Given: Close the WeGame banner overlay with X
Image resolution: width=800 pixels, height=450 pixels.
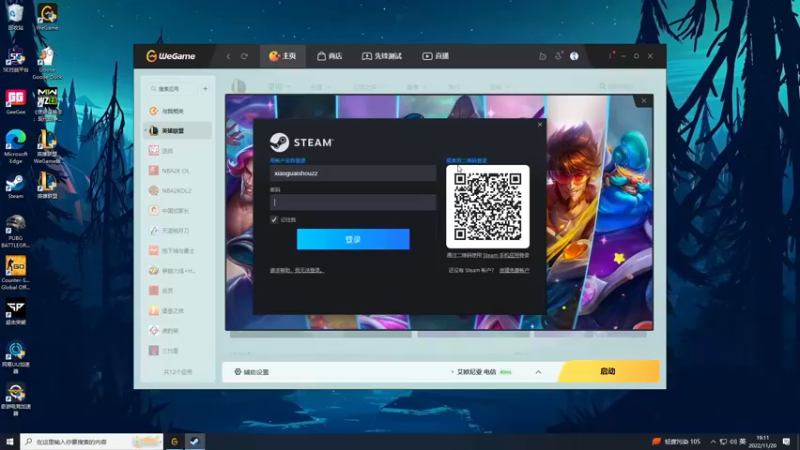Looking at the screenshot, I should pyautogui.click(x=644, y=101).
